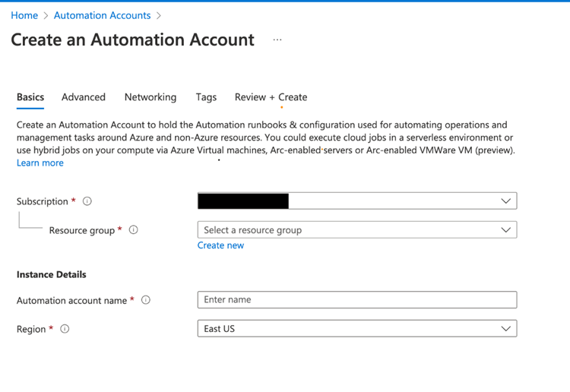Click the Resource group field label
This screenshot has height=392, width=570.
pyautogui.click(x=82, y=230)
